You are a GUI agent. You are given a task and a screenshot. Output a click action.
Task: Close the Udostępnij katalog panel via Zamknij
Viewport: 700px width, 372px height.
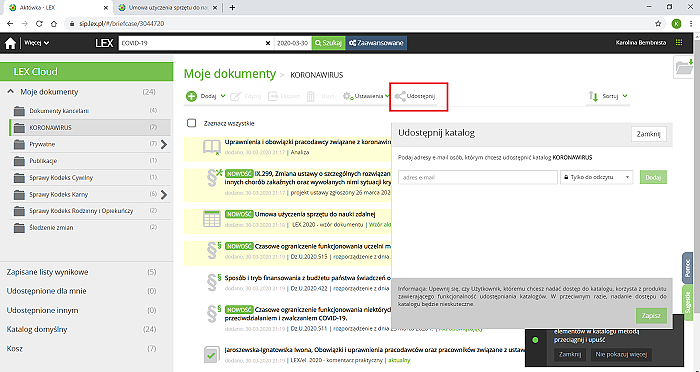click(x=649, y=134)
